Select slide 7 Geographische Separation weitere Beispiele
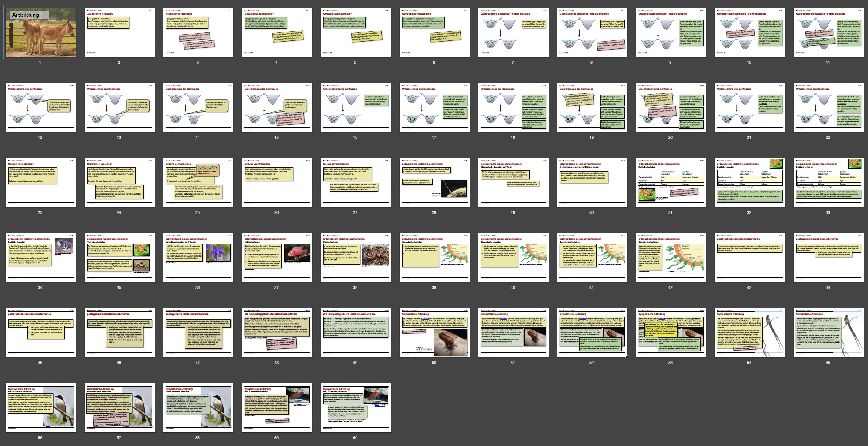Screen dimensions: 868x446 click(513, 32)
